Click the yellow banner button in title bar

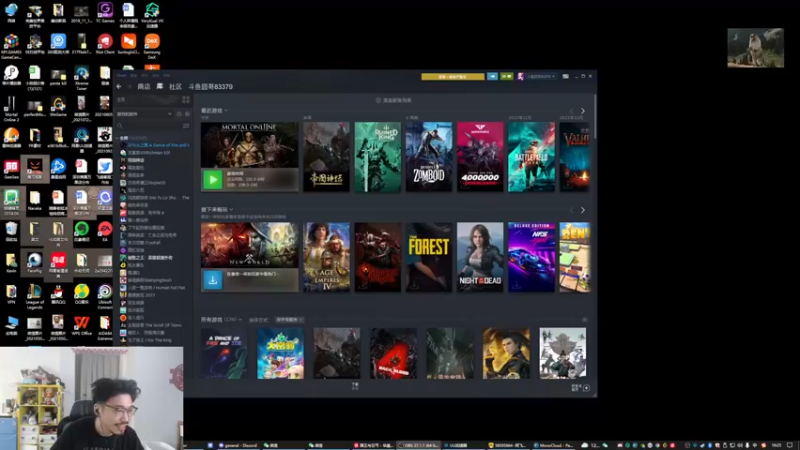tap(453, 77)
